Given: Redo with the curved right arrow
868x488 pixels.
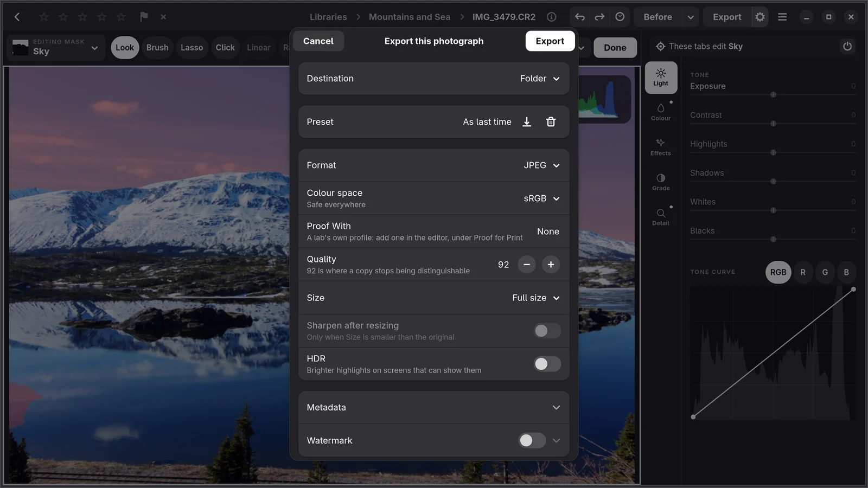Looking at the screenshot, I should point(599,17).
